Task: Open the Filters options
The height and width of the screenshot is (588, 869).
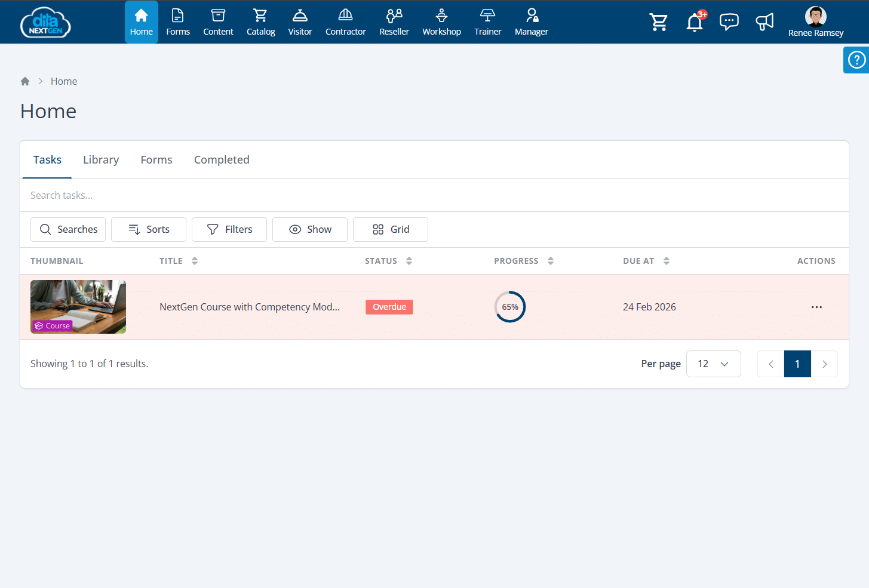Action: tap(229, 229)
